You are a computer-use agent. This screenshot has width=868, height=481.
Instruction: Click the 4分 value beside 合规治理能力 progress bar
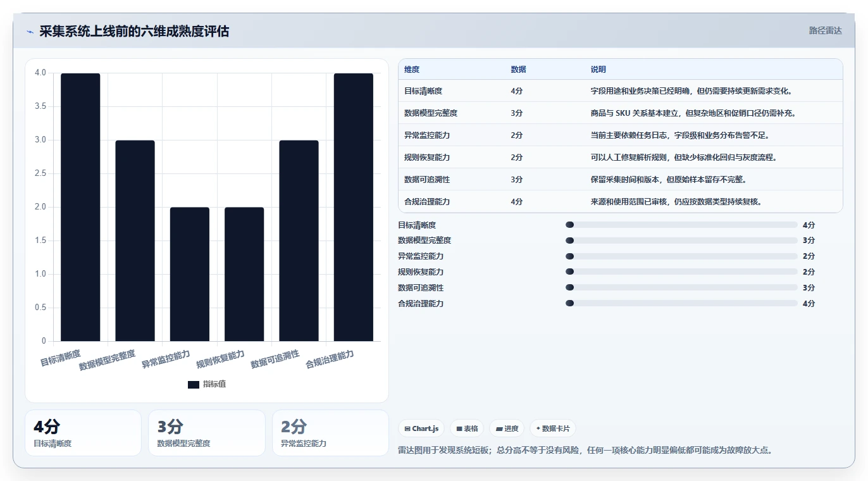pyautogui.click(x=809, y=303)
